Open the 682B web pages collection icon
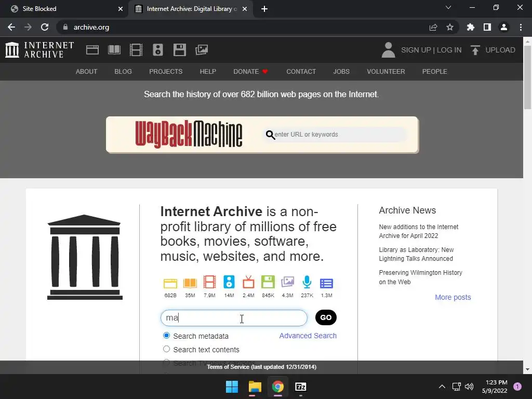Viewport: 532px width, 399px height. [170, 283]
